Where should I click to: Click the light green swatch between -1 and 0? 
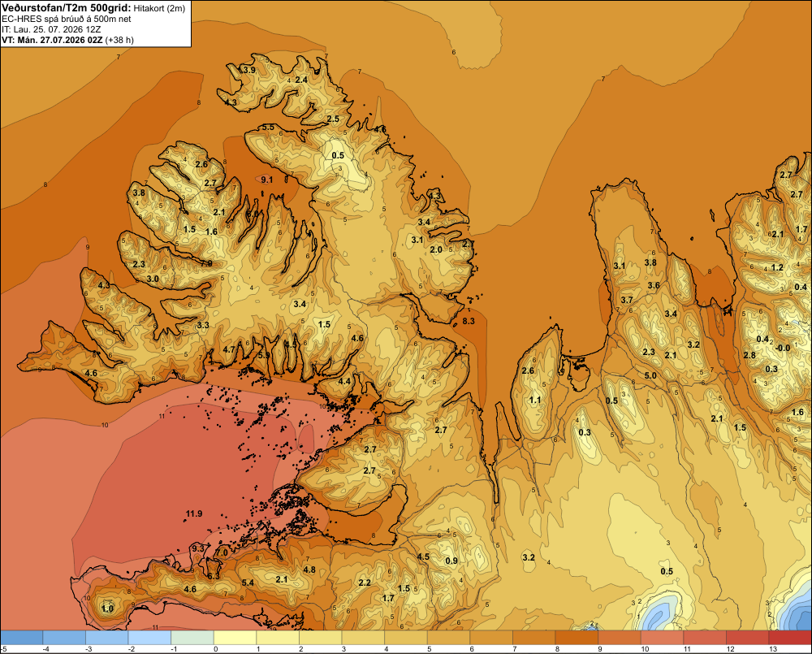pyautogui.click(x=192, y=638)
